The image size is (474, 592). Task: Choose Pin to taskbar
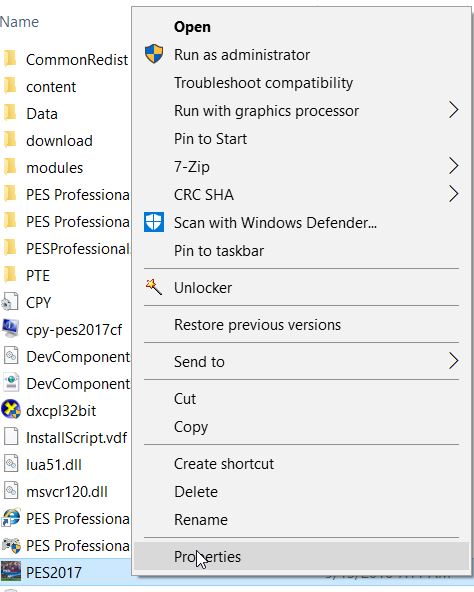(301, 250)
